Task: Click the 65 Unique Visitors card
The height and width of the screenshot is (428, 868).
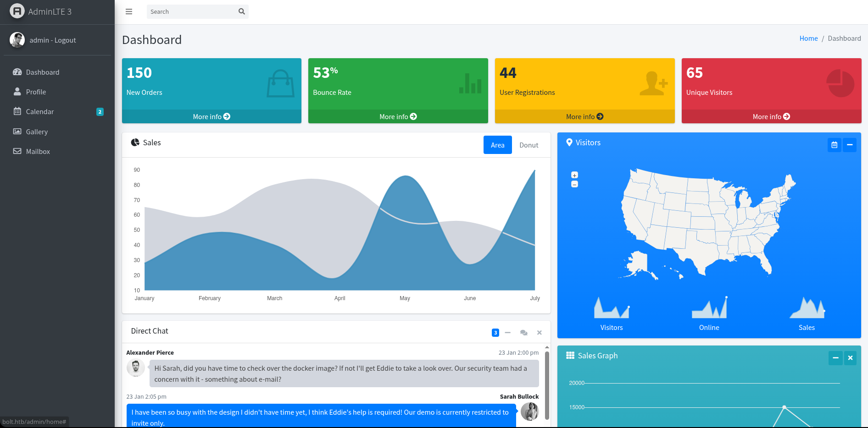Action: [772, 91]
